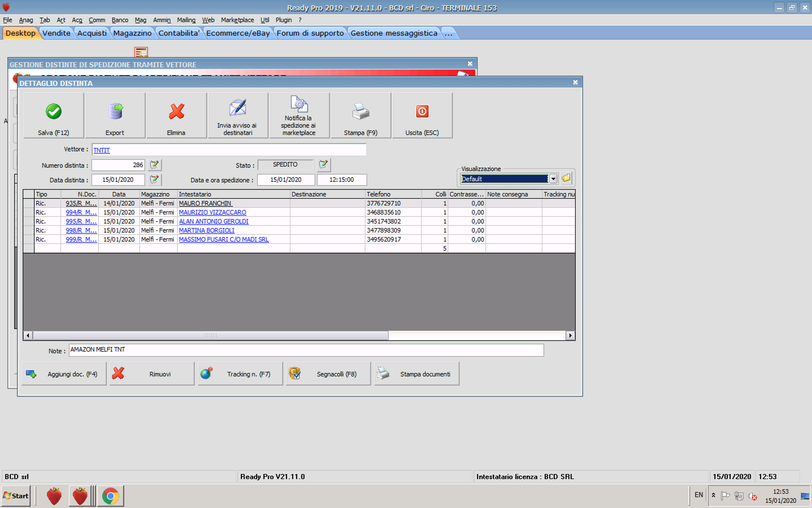Click the Note field containing AMAZON MELFI TNT
The width and height of the screenshot is (812, 508).
pyautogui.click(x=306, y=350)
